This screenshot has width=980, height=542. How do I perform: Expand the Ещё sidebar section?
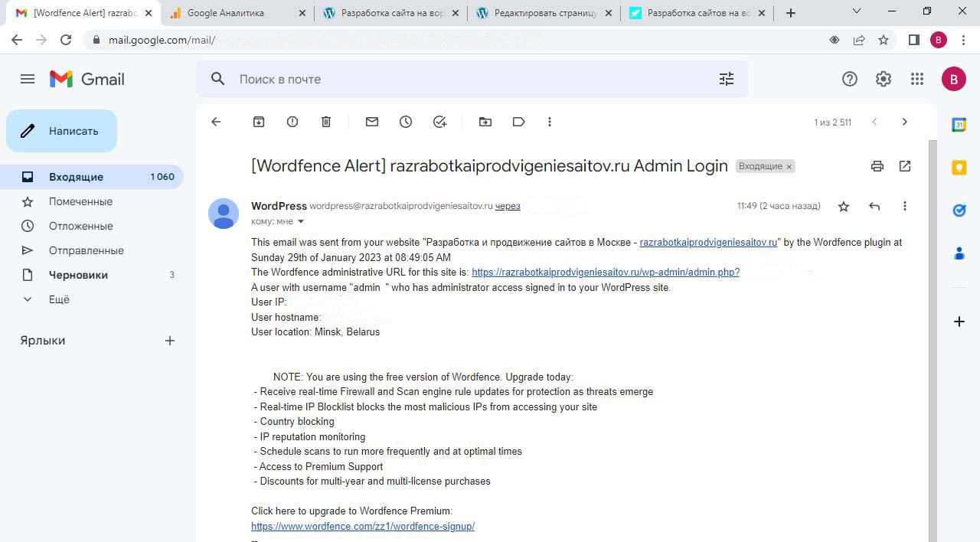click(x=59, y=299)
